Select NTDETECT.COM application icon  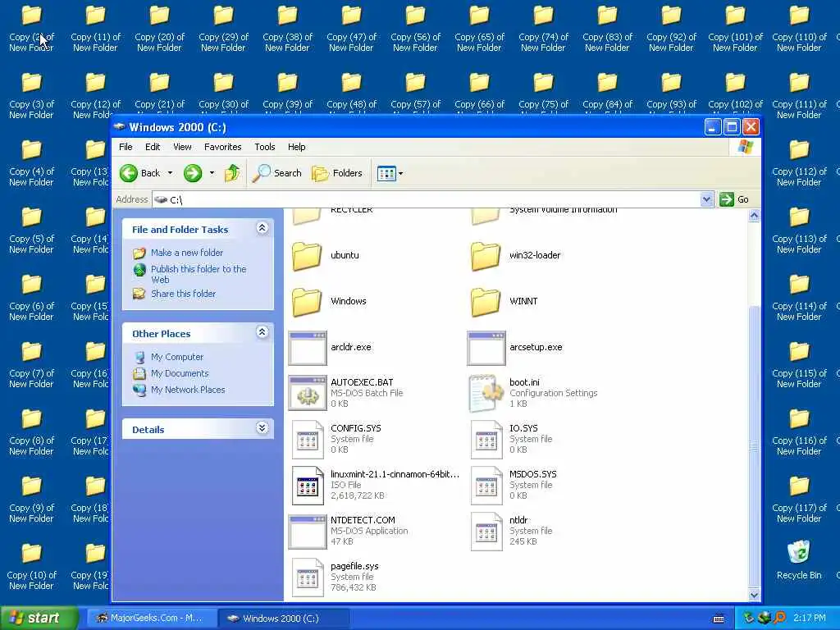click(308, 532)
